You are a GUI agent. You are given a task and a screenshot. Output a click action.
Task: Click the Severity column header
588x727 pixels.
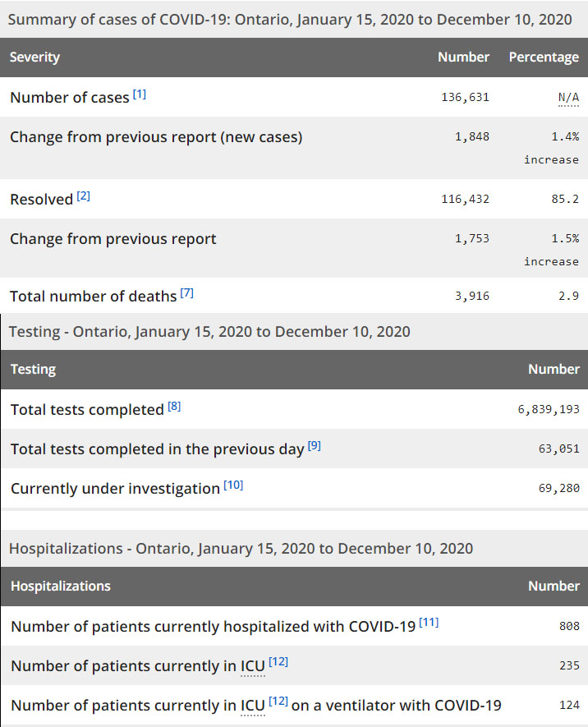(x=34, y=58)
